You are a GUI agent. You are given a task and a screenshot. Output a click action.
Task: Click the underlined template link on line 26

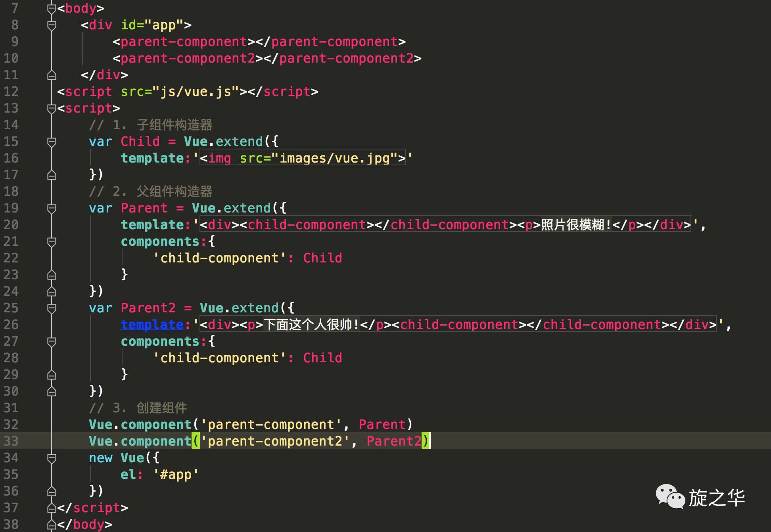point(152,325)
